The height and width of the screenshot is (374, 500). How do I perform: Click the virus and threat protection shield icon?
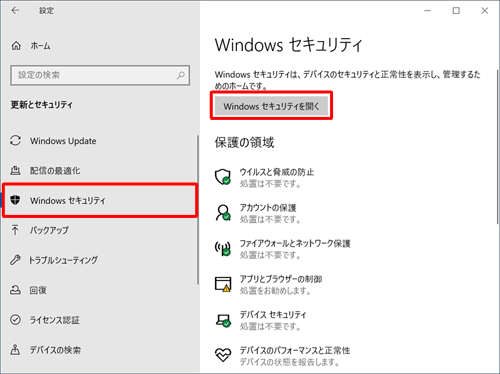[223, 177]
